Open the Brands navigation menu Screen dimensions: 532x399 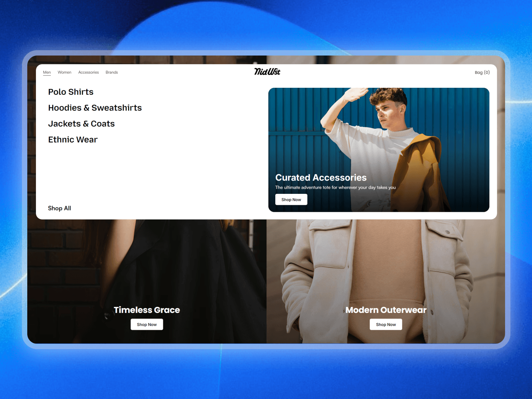pos(112,72)
